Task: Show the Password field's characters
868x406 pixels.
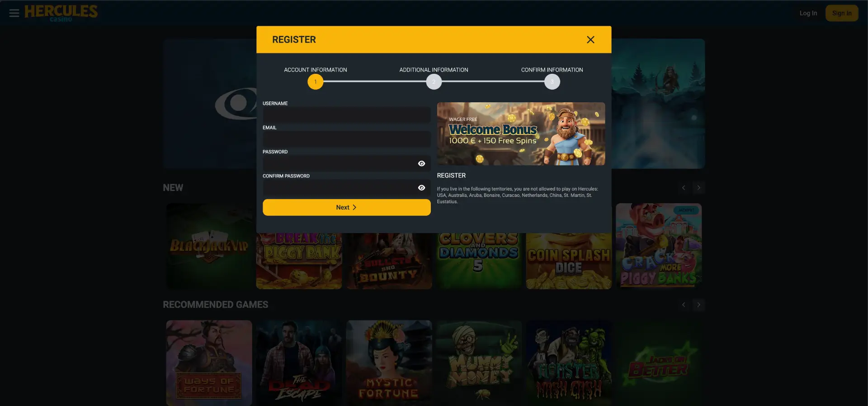Action: point(421,163)
